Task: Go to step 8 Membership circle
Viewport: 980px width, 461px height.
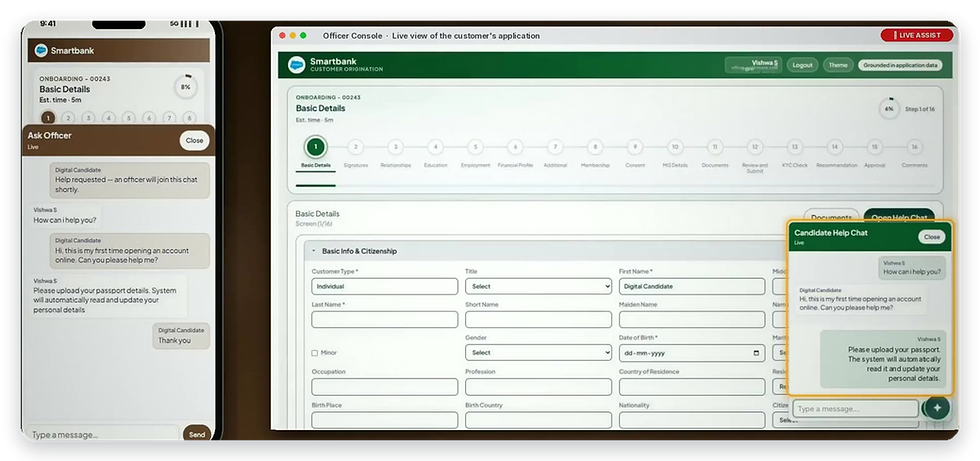Action: (x=595, y=147)
